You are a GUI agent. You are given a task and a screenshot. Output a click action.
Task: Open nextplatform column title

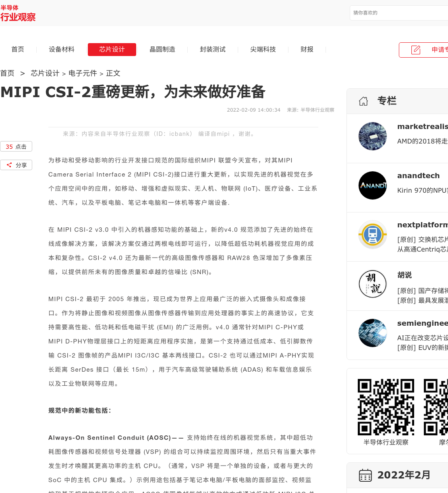423,225
